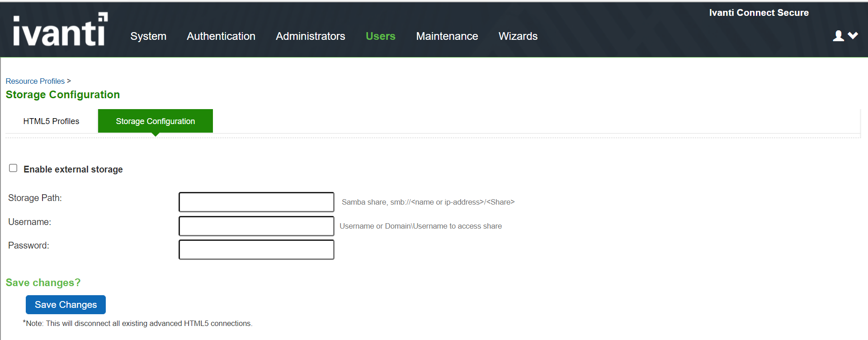Click the Storage Configuration page heading
The height and width of the screenshot is (340, 868).
tap(63, 95)
